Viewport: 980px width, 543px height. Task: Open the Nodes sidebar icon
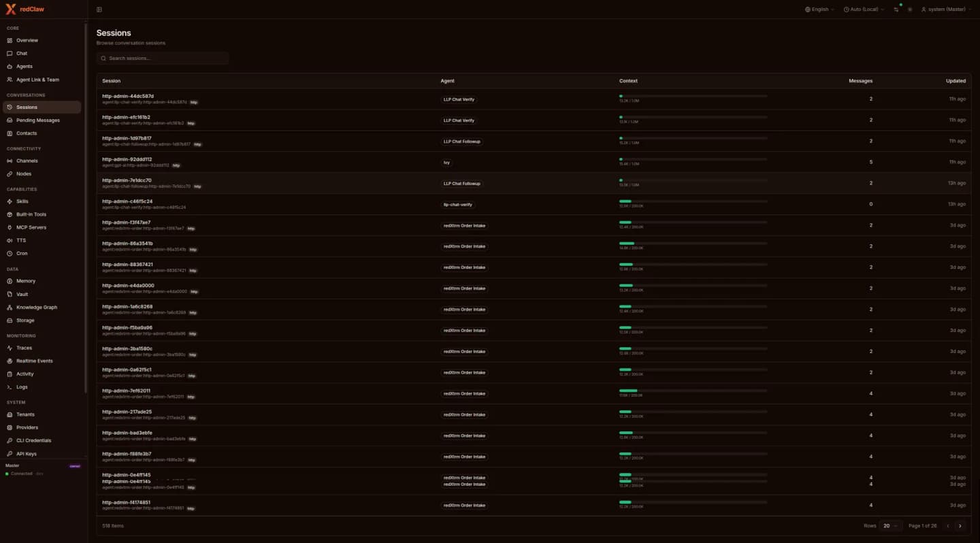point(10,174)
